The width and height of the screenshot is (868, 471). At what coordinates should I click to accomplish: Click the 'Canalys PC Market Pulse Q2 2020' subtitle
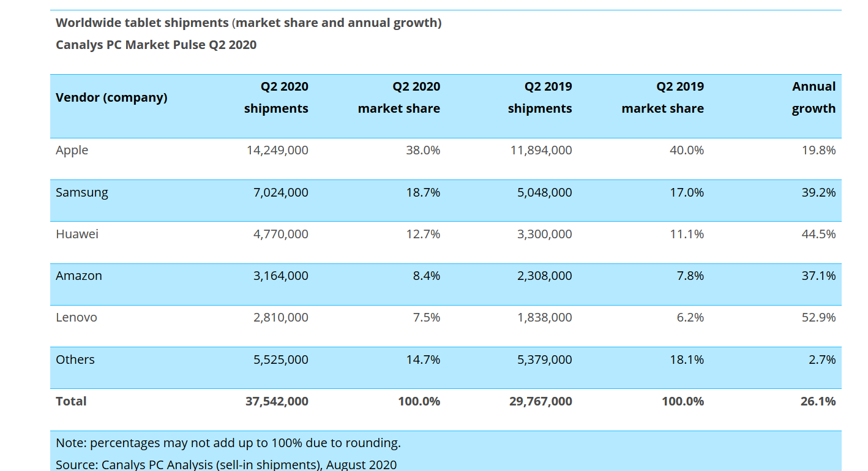click(x=156, y=45)
